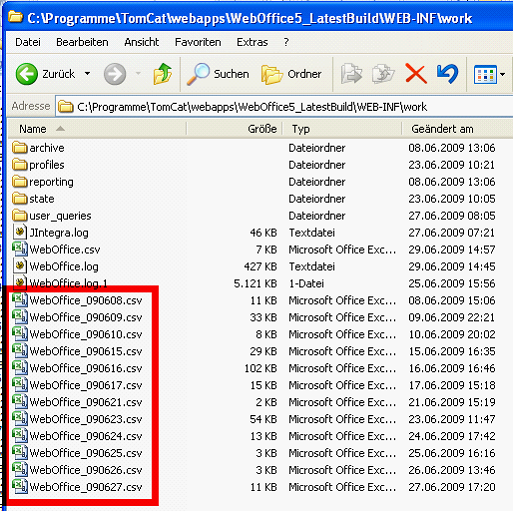513x511 pixels.
Task: Click the 102 KB size value
Action: [261, 368]
